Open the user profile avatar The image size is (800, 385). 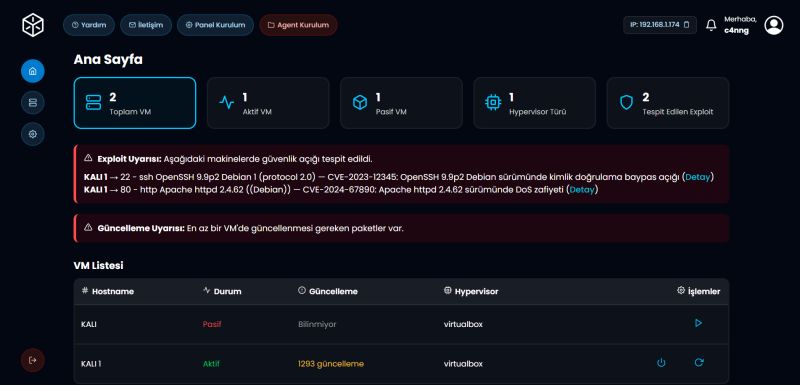[x=773, y=25]
